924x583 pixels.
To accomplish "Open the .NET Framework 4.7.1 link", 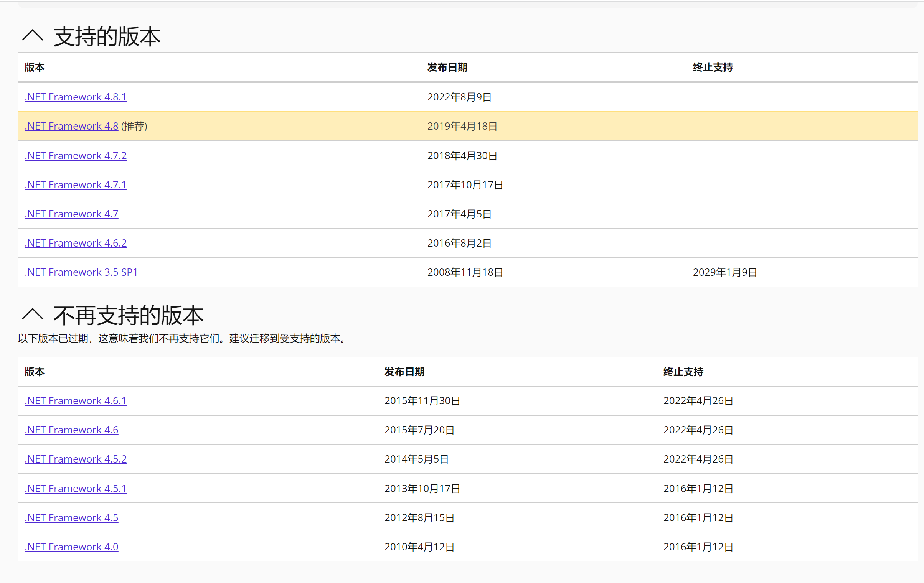I will click(x=76, y=185).
